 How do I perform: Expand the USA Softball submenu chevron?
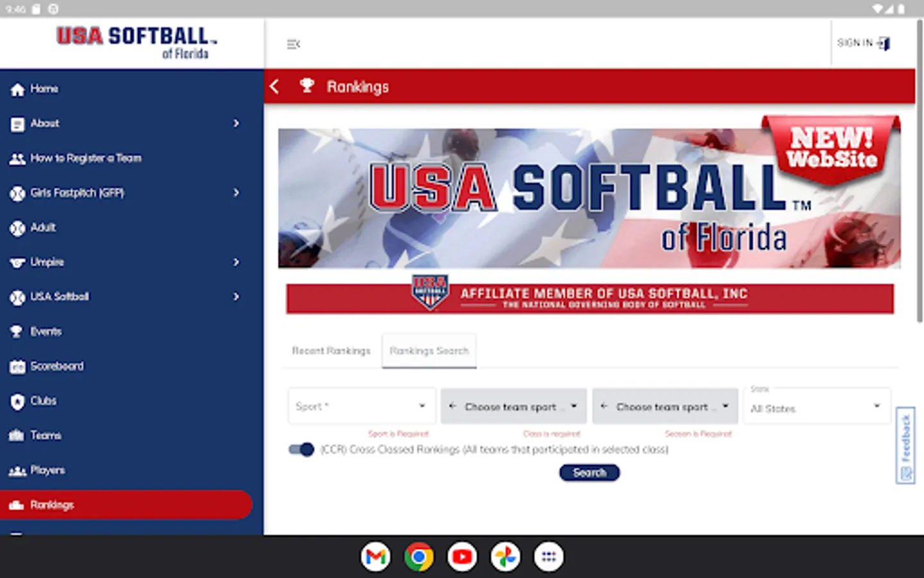[x=236, y=297]
